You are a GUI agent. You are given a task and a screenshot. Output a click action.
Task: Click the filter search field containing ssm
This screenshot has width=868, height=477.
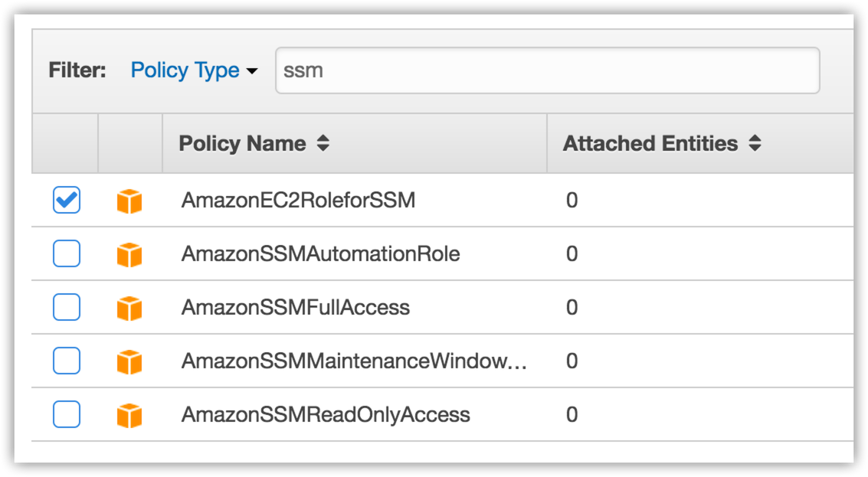click(547, 70)
